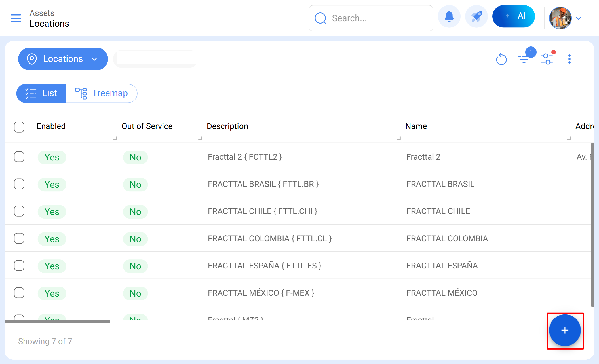This screenshot has height=364, width=599.
Task: Select the FRACTTAL BRASIL row checkbox
Action: tap(19, 184)
